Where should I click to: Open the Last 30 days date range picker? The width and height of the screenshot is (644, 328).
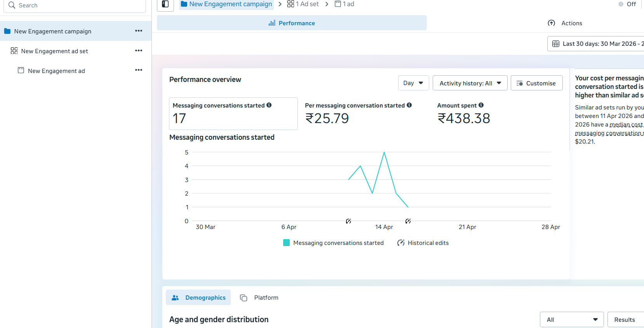[596, 44]
